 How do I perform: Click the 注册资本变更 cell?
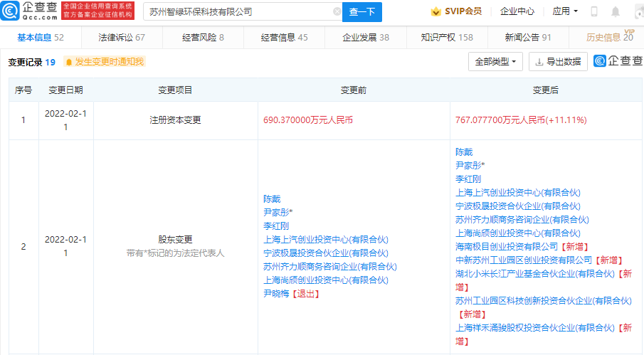coord(175,120)
